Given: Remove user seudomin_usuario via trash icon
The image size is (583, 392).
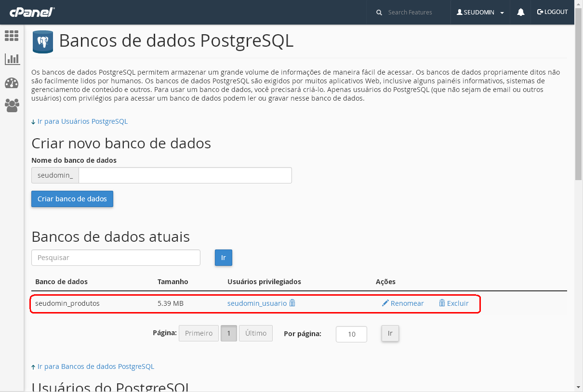Looking at the screenshot, I should [x=292, y=303].
